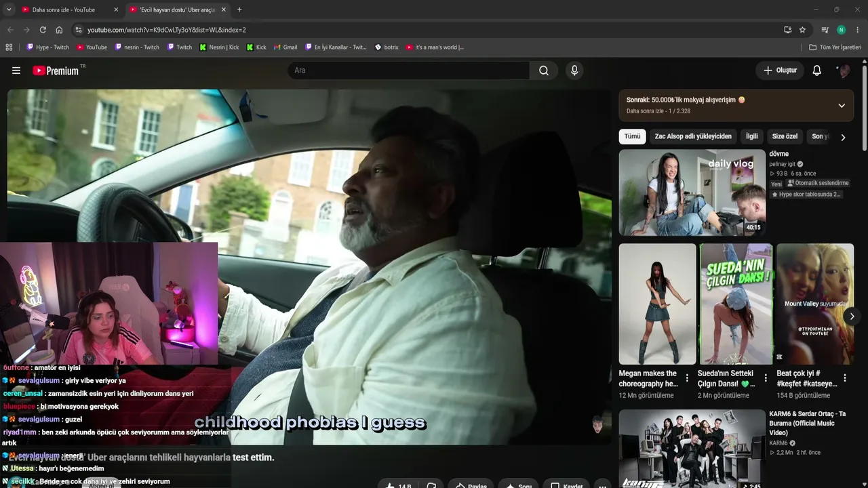Go back to the previous page in Chrome
The height and width of the screenshot is (488, 868).
click(x=10, y=30)
